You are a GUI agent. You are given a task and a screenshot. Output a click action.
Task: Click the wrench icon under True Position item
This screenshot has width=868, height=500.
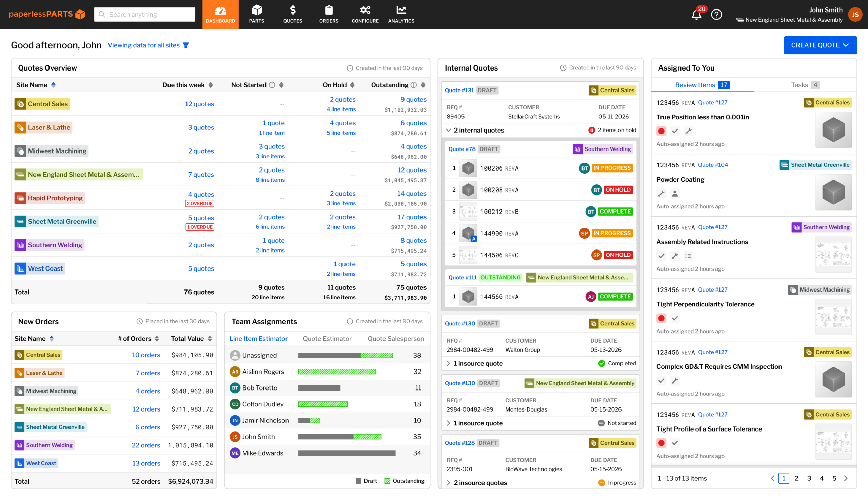click(688, 131)
